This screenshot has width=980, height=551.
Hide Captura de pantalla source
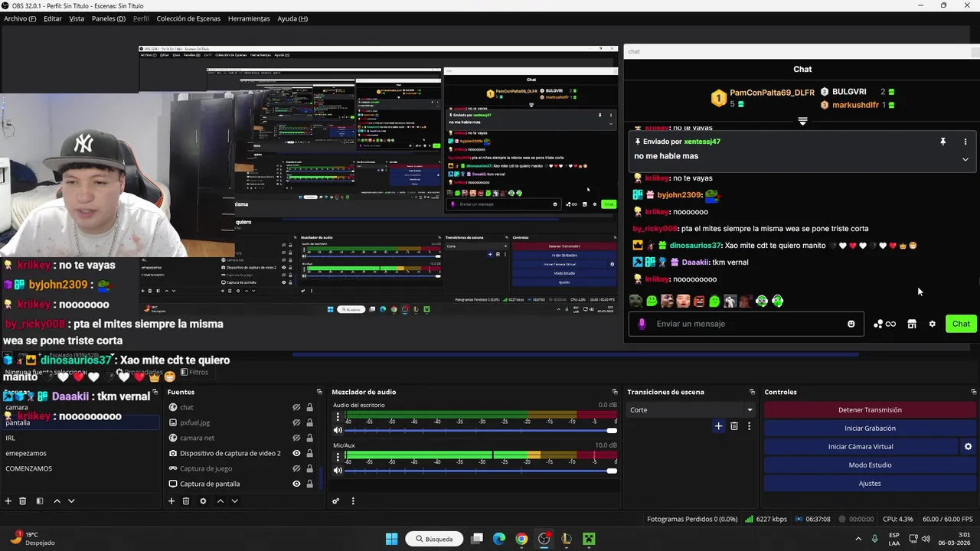pyautogui.click(x=296, y=484)
